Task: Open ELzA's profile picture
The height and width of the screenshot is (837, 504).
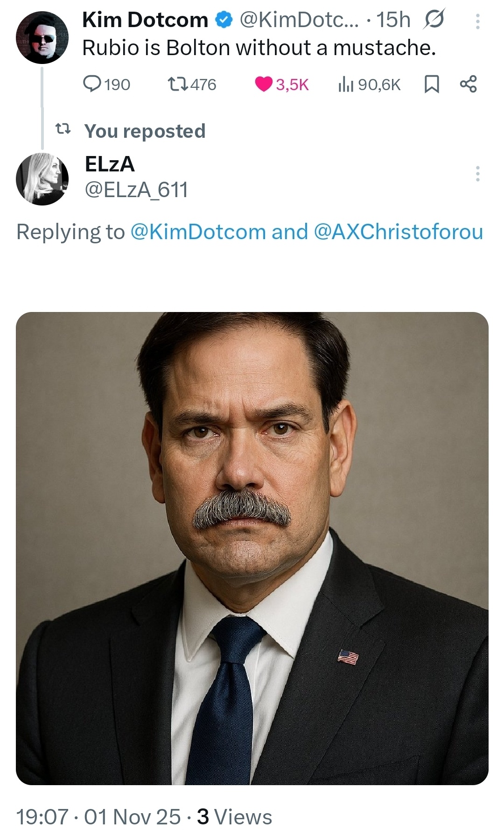Action: pyautogui.click(x=42, y=178)
